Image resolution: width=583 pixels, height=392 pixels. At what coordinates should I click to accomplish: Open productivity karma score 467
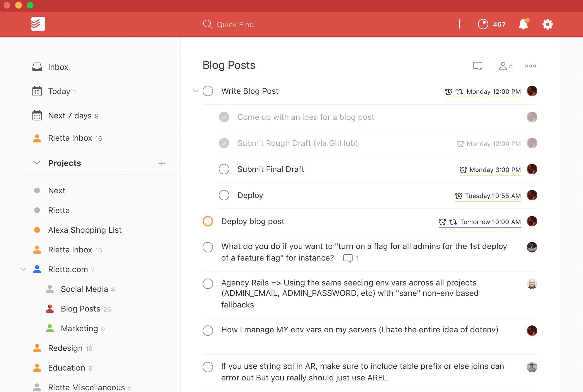[x=492, y=24]
